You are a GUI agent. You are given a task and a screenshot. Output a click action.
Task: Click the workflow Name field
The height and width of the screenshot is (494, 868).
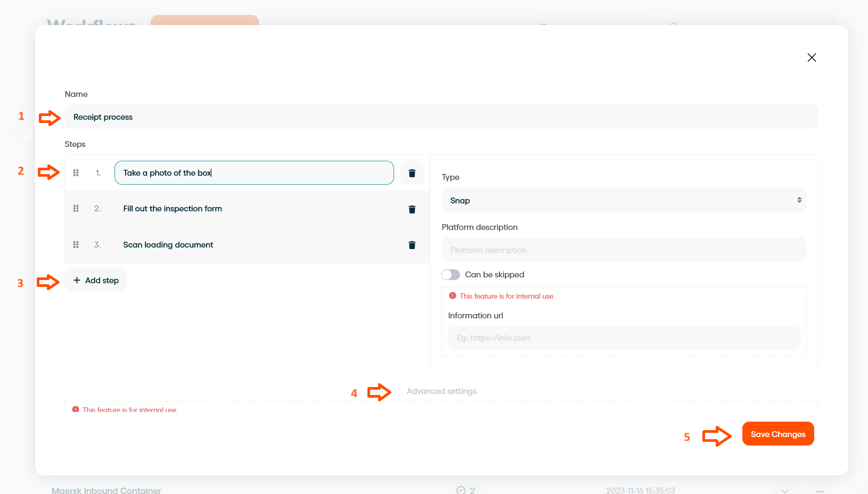tap(441, 117)
